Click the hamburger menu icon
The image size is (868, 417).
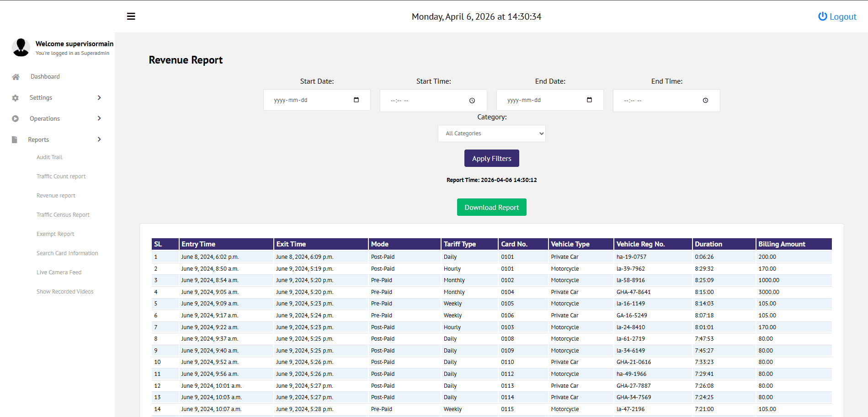click(x=131, y=16)
